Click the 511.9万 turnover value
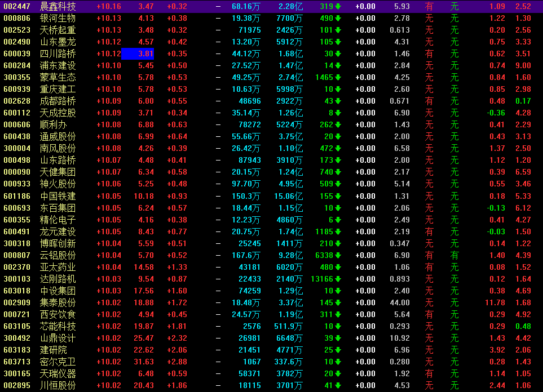 pos(288,326)
